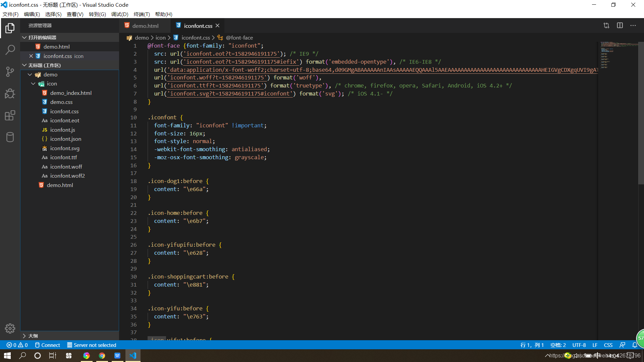Open iconfont.ttf in the file tree

pyautogui.click(x=69, y=157)
